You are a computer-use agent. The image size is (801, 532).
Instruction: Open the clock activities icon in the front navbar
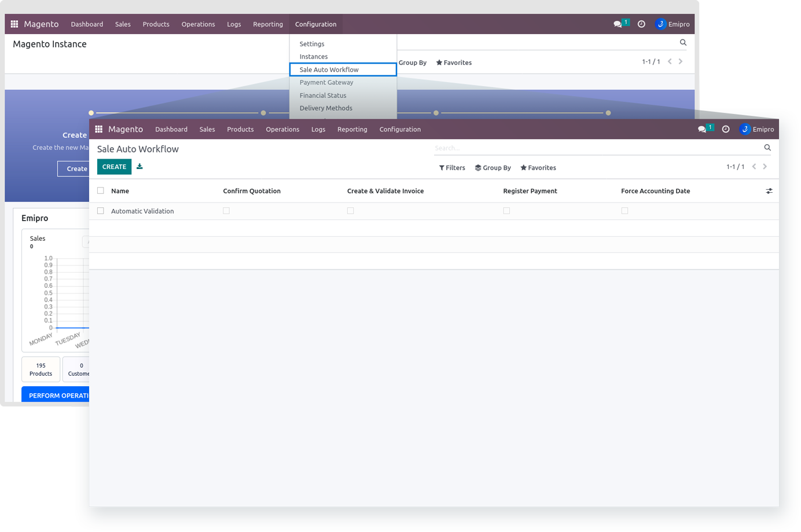click(x=726, y=130)
